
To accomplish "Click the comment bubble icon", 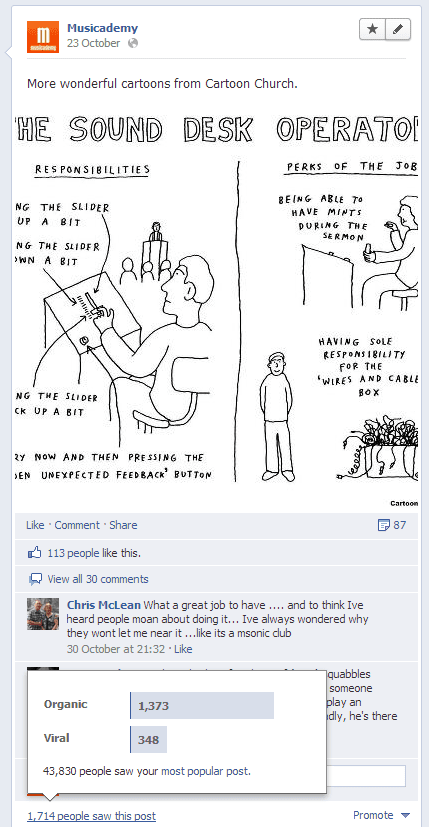I will pos(35,580).
